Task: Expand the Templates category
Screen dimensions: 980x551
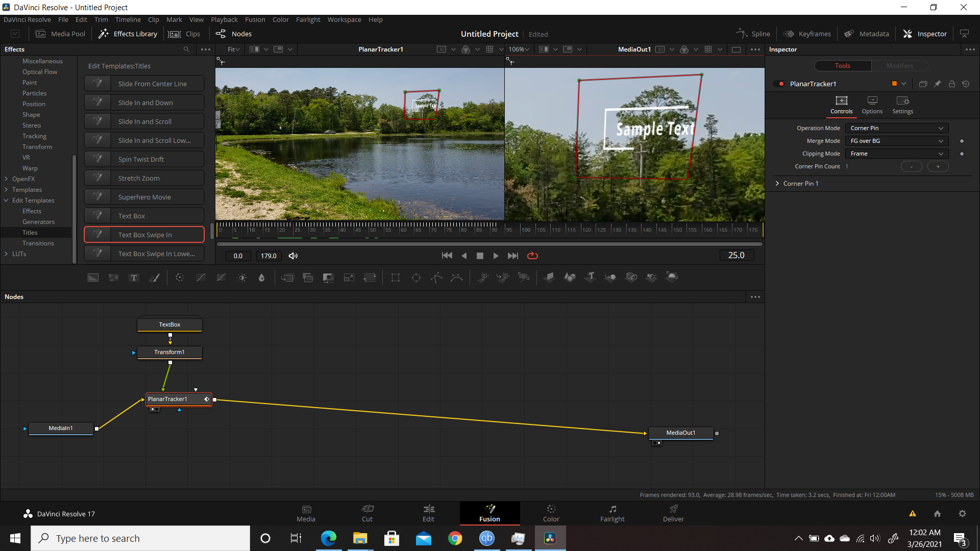Action: coord(6,190)
